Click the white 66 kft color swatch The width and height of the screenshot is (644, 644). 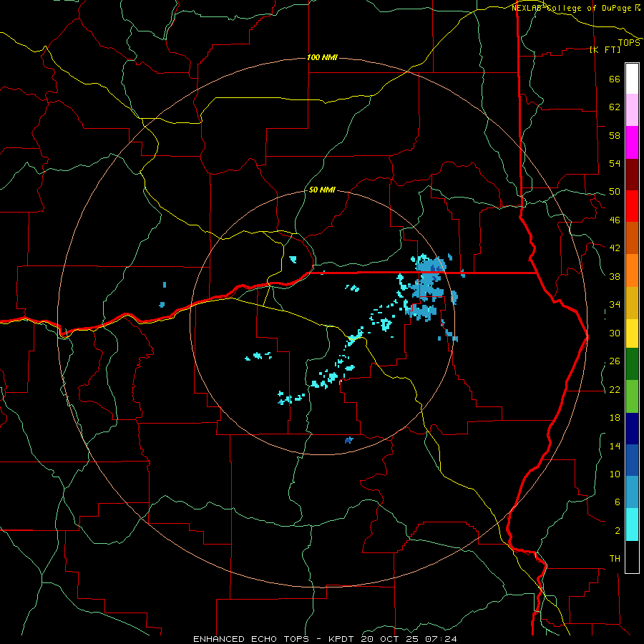tap(632, 79)
